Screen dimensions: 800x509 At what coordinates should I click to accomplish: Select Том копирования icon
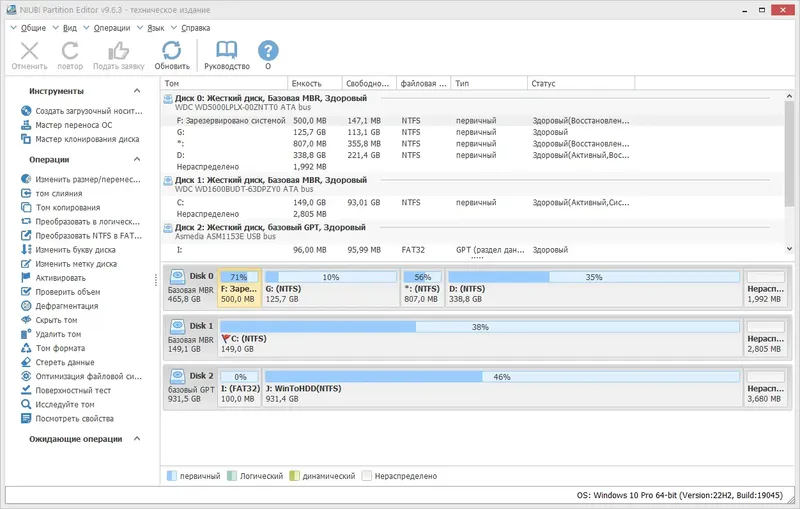26,207
